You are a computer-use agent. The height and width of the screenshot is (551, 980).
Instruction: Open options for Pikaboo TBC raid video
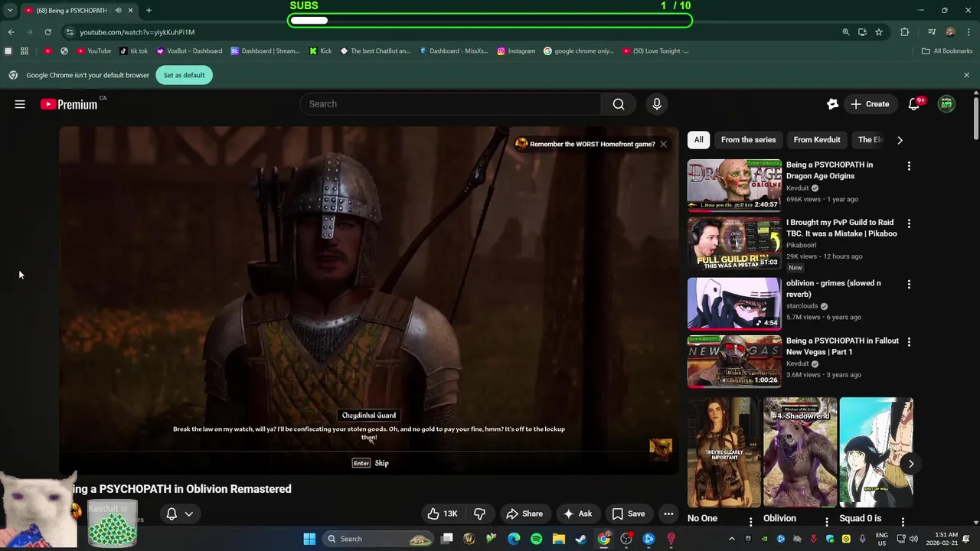(909, 223)
